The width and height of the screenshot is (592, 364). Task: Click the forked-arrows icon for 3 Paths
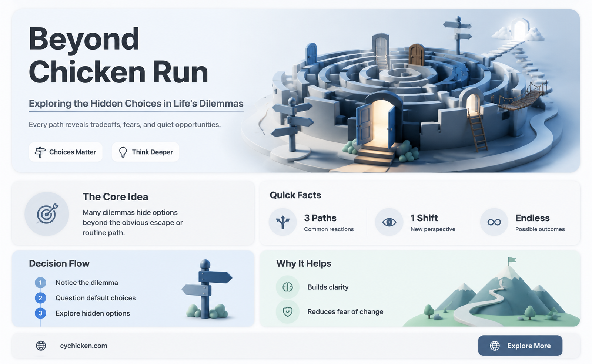tap(283, 222)
